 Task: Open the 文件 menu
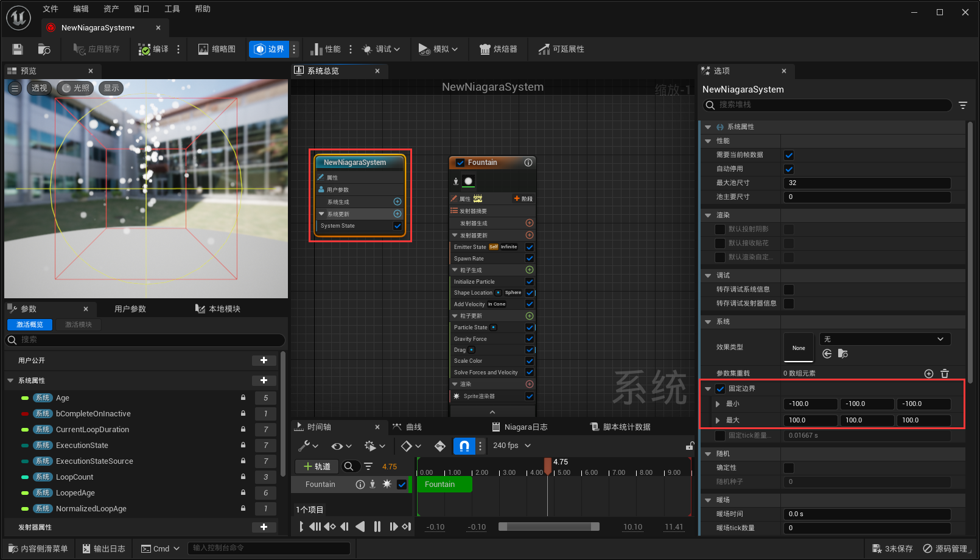pos(51,9)
